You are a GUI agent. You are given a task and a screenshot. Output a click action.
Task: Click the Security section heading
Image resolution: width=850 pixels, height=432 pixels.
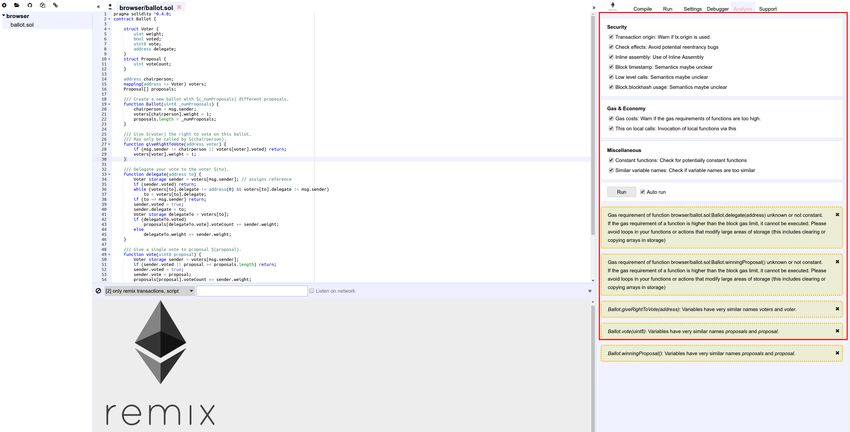(x=617, y=27)
